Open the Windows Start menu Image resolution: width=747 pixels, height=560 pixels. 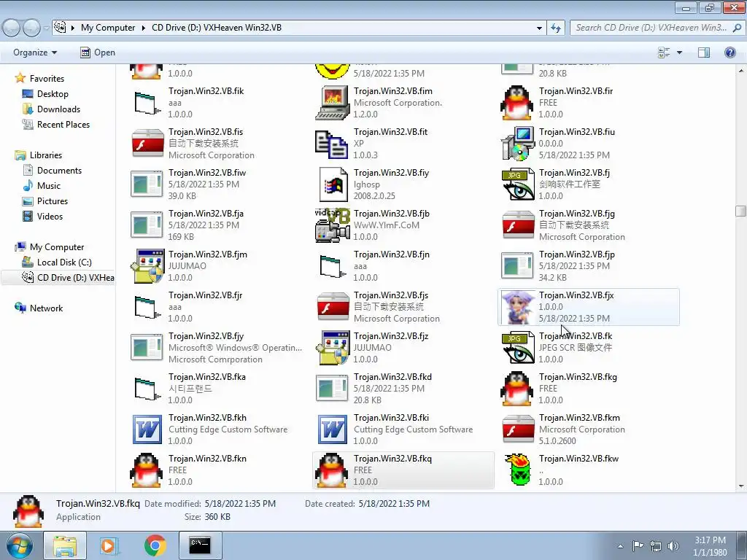(19, 545)
